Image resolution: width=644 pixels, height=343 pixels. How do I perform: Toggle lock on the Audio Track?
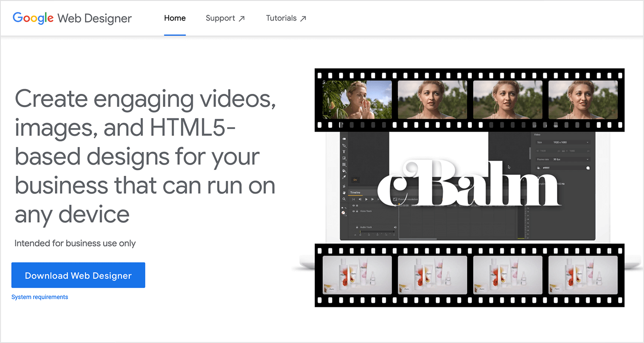357,227
